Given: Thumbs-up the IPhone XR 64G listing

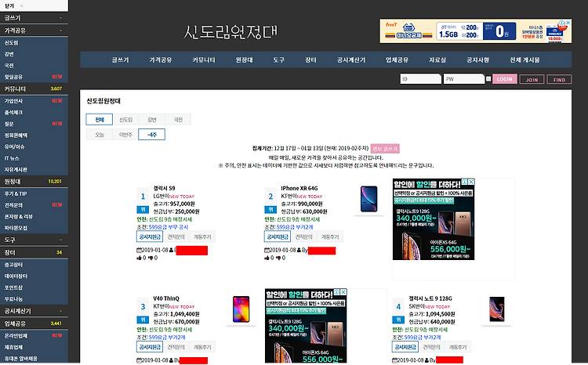Looking at the screenshot, I should [x=267, y=258].
